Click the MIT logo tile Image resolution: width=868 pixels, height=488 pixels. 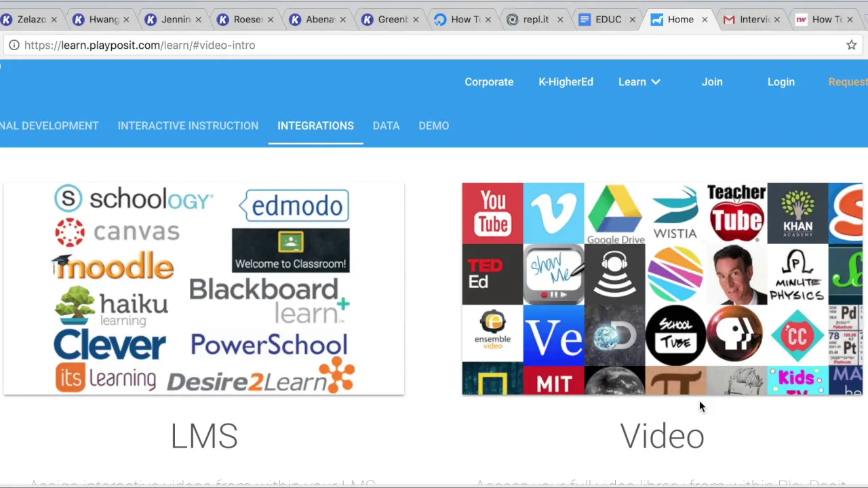(x=553, y=380)
